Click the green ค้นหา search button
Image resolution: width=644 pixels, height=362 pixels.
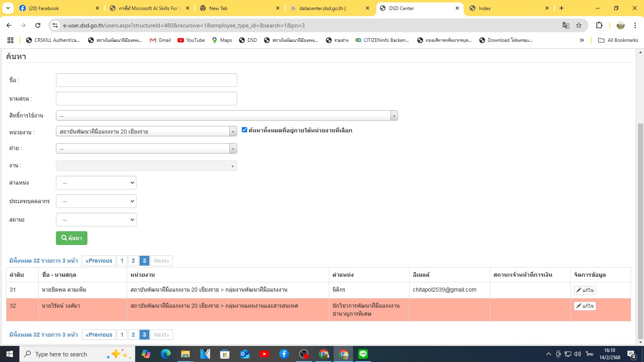click(72, 238)
